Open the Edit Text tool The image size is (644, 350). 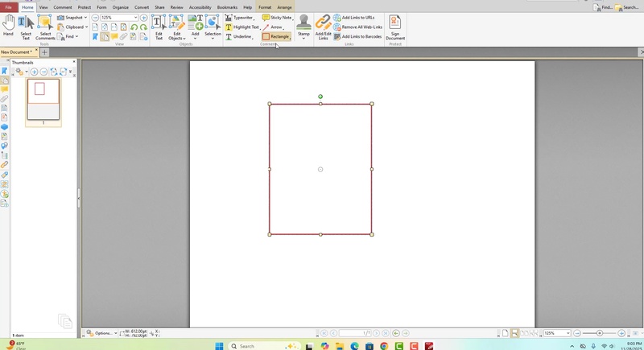point(159,27)
